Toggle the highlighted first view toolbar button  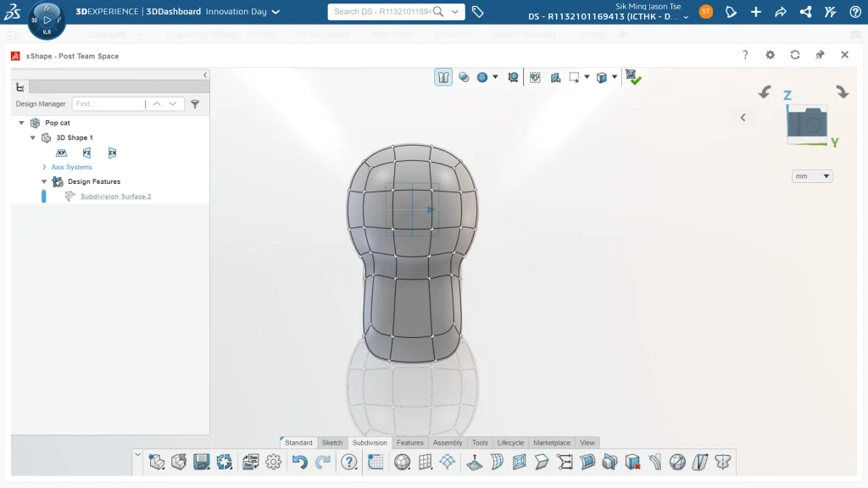(x=443, y=77)
